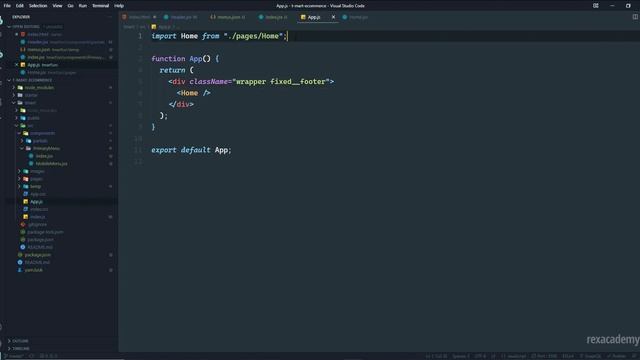Image resolution: width=640 pixels, height=360 pixels.
Task: Click HTML icon of index.html in Open Editors
Action: click(x=23, y=34)
